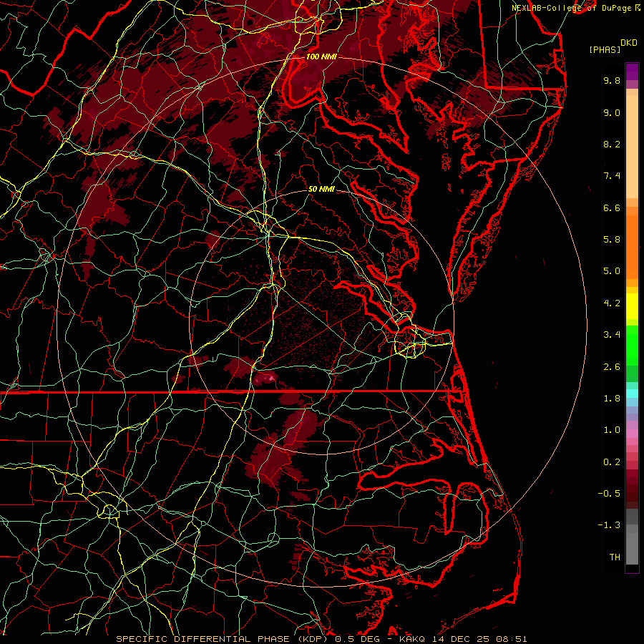Viewport: 644px width, 644px height.
Task: Select the 1.0 legend value
Action: 612,430
